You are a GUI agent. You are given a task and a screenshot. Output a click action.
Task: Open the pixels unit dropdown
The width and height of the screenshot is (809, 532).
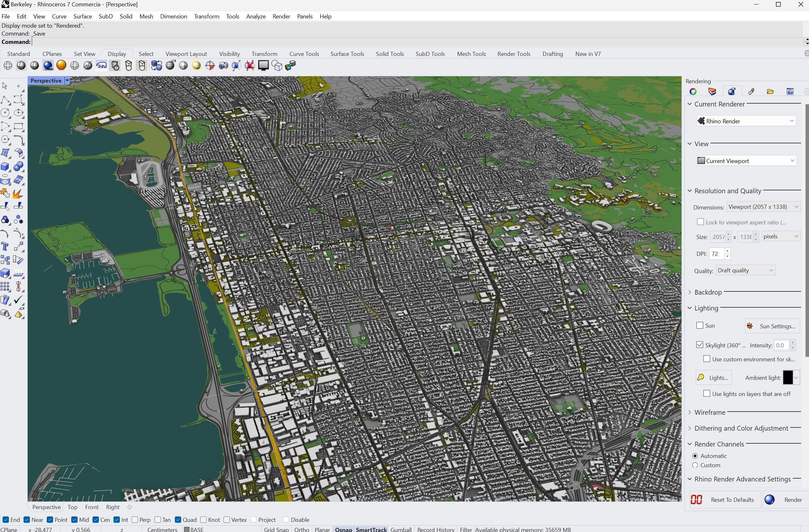[x=780, y=236]
